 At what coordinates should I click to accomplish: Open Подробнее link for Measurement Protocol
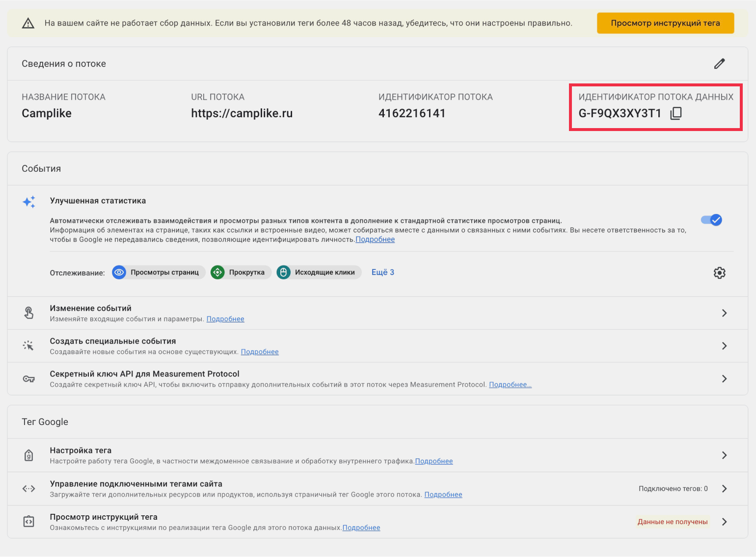pos(510,385)
